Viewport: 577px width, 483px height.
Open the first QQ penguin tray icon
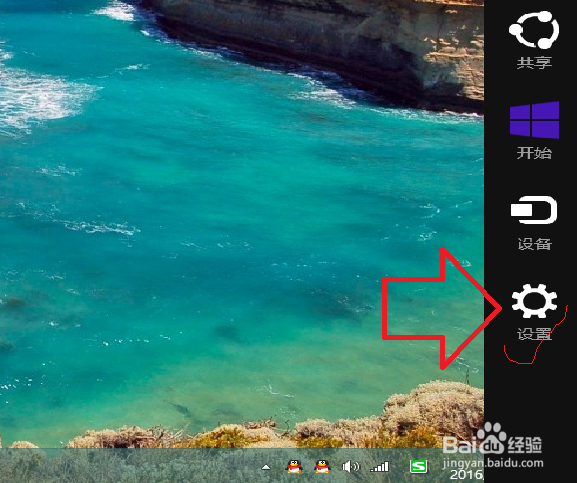click(294, 467)
